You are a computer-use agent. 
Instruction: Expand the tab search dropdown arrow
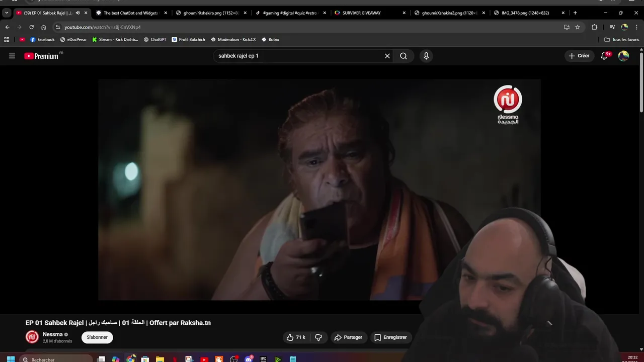[x=7, y=13]
